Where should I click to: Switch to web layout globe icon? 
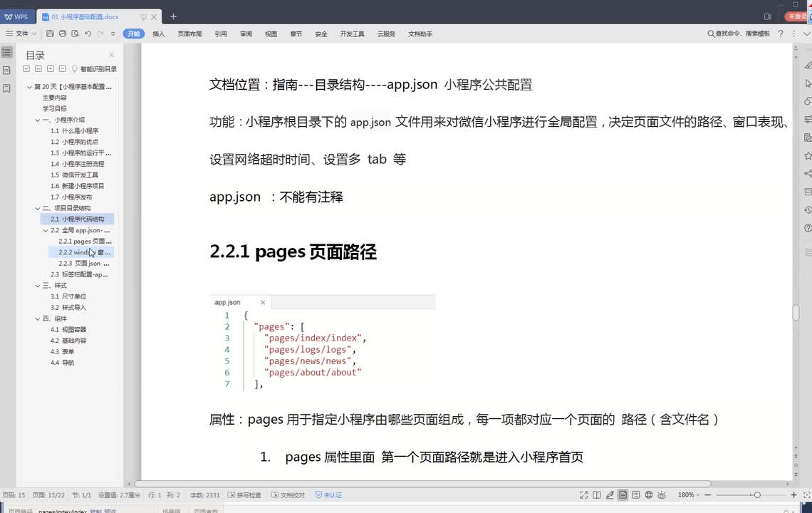pyautogui.click(x=648, y=495)
